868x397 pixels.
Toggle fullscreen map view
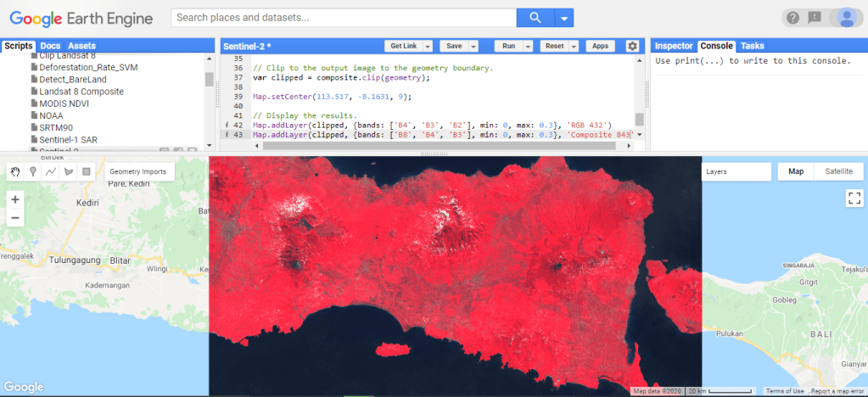pos(854,198)
